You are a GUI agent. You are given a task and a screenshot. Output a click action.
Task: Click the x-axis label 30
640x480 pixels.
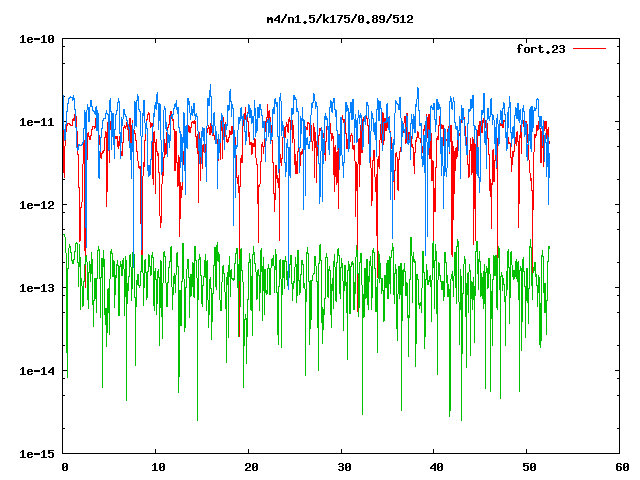(x=344, y=467)
